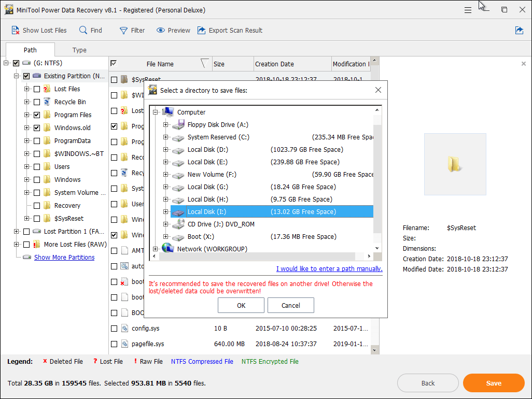Open the Find magnifier tool
Image resolution: width=532 pixels, height=399 pixels.
[83, 30]
